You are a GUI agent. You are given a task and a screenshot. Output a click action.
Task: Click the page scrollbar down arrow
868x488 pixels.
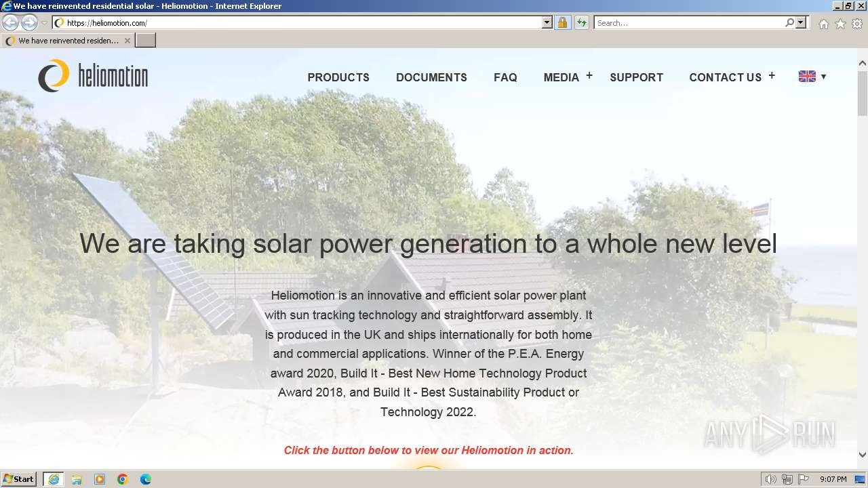(x=863, y=455)
